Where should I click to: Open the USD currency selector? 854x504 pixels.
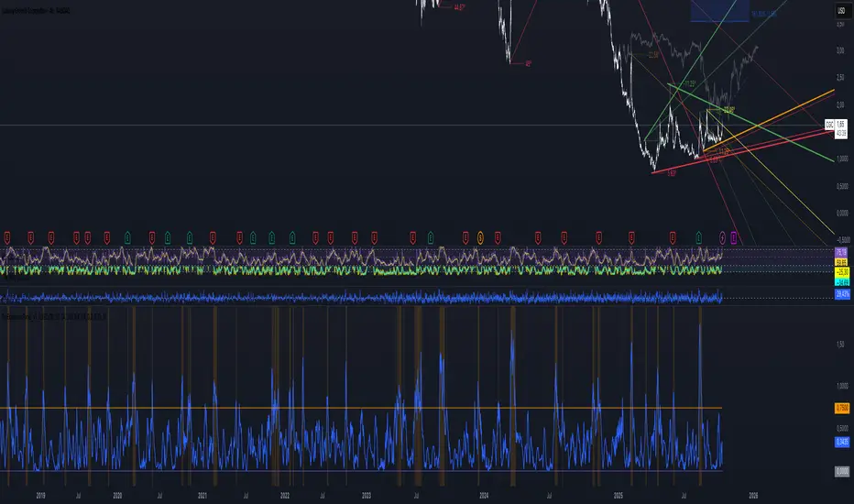coord(841,10)
